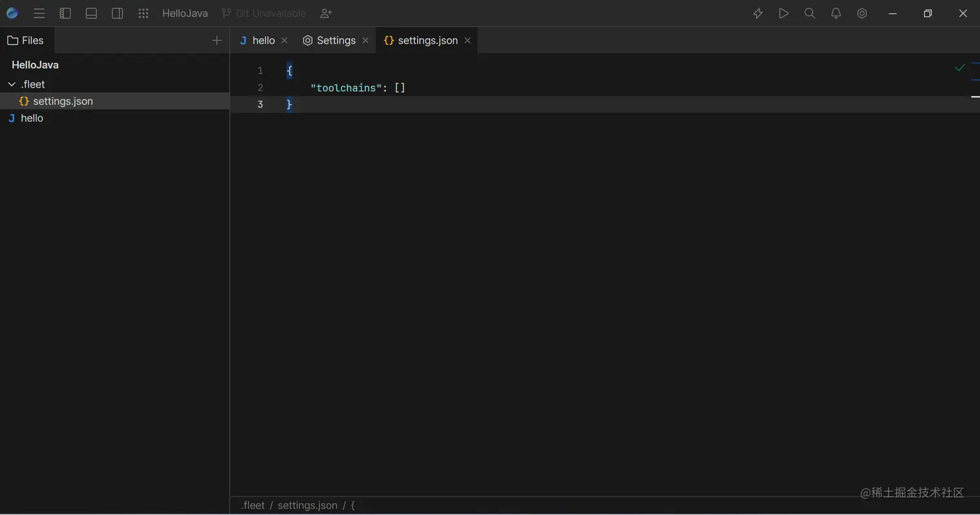Open the notifications bell icon

click(x=836, y=13)
